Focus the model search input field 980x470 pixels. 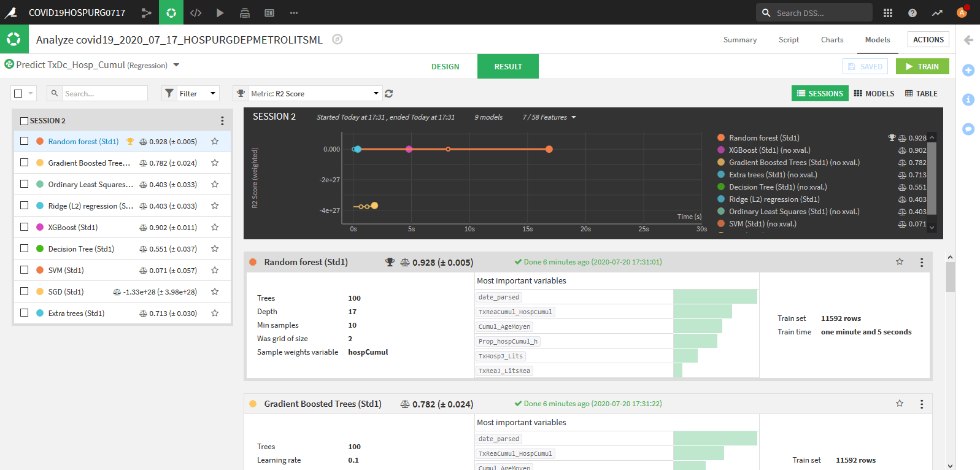pyautogui.click(x=103, y=94)
